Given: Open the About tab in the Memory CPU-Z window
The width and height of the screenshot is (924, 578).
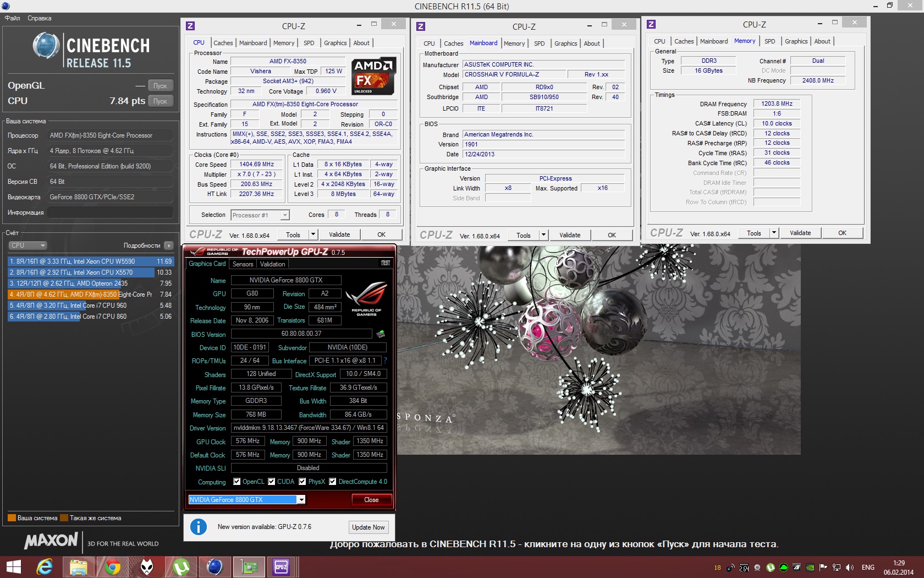Looking at the screenshot, I should [x=822, y=41].
